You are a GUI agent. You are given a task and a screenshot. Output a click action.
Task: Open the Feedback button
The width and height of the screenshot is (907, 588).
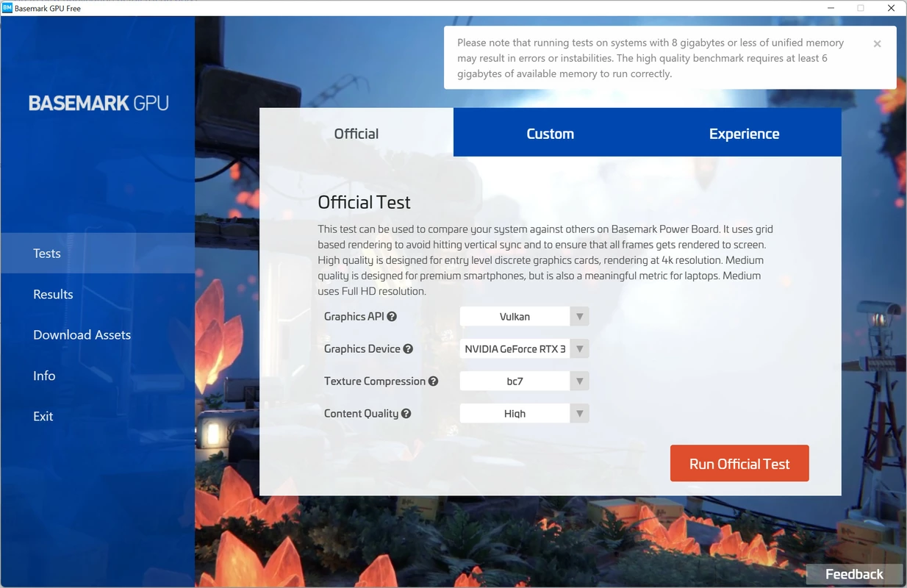[x=854, y=574]
